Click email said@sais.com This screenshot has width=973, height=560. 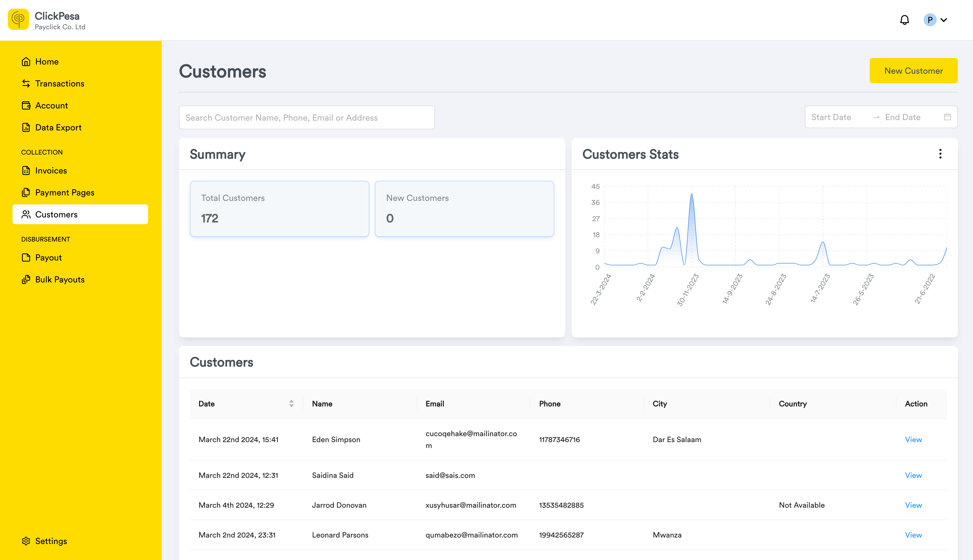coord(450,475)
